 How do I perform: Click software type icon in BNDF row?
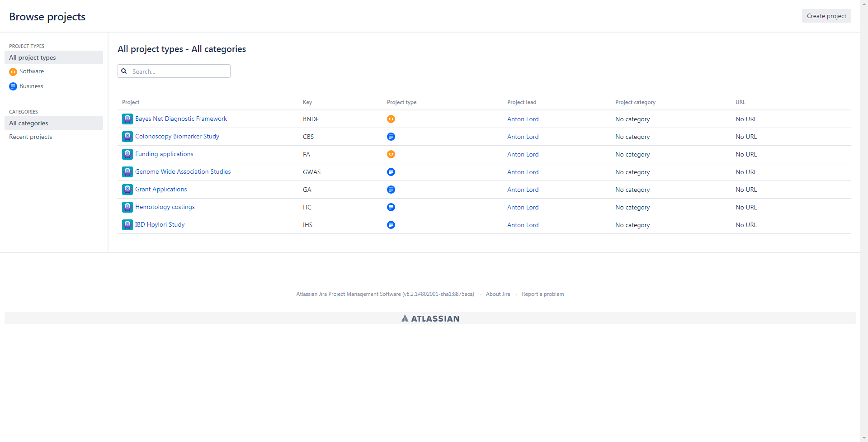391,119
